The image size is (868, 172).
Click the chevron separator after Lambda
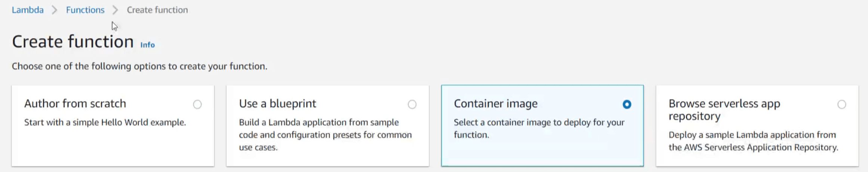(x=55, y=10)
